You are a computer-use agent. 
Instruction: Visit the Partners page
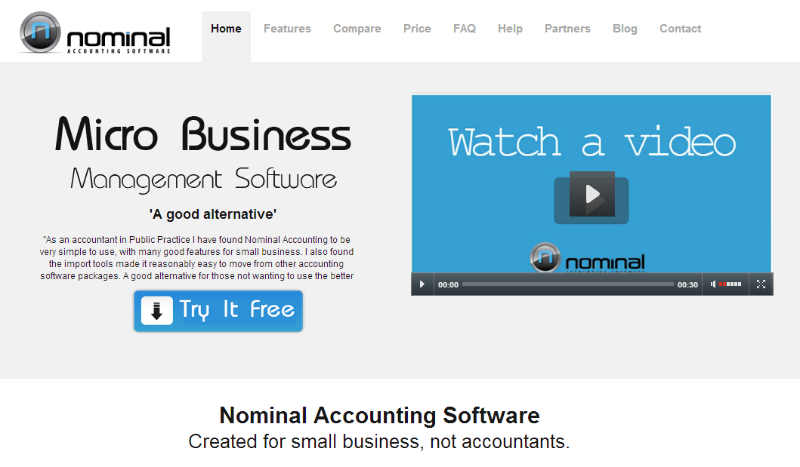[567, 29]
